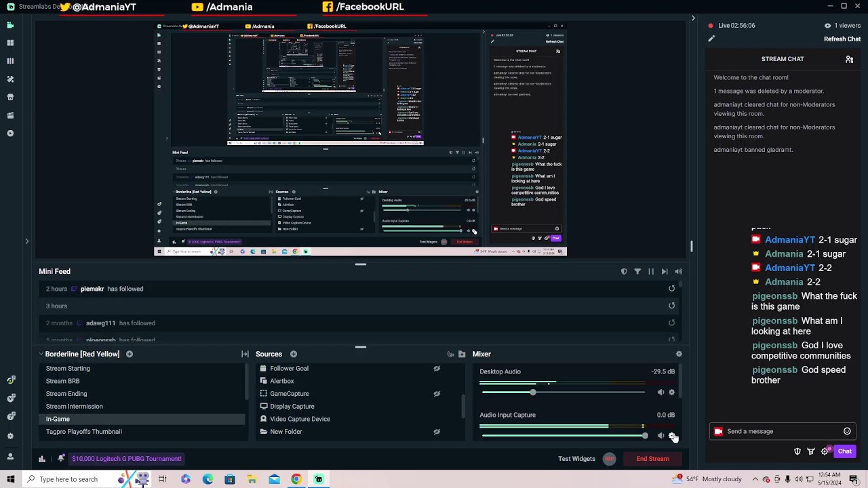Open the user profile icon in sidebar

[x=10, y=457]
